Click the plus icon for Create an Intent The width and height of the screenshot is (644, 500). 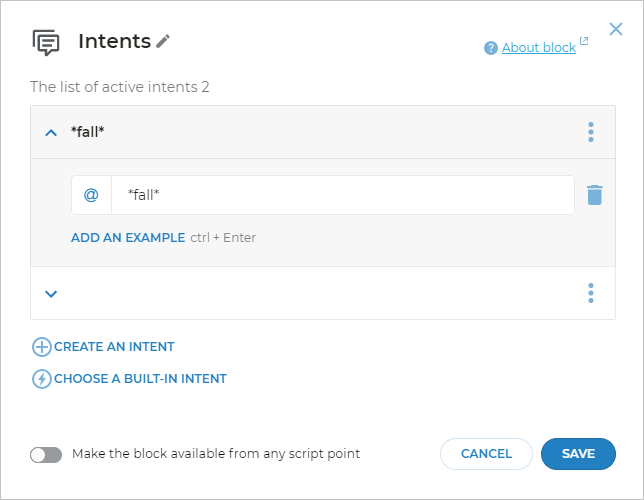click(x=41, y=347)
